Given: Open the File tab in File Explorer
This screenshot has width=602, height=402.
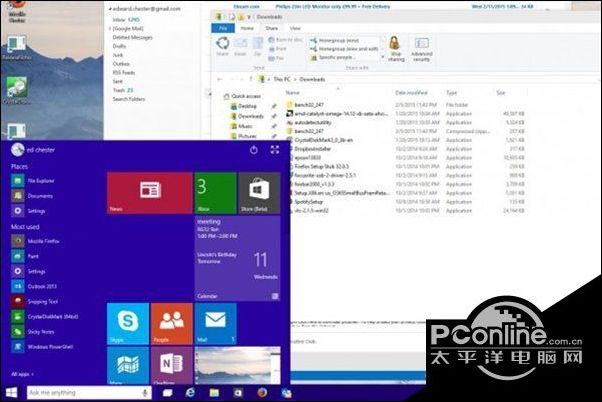Looking at the screenshot, I should [223, 28].
